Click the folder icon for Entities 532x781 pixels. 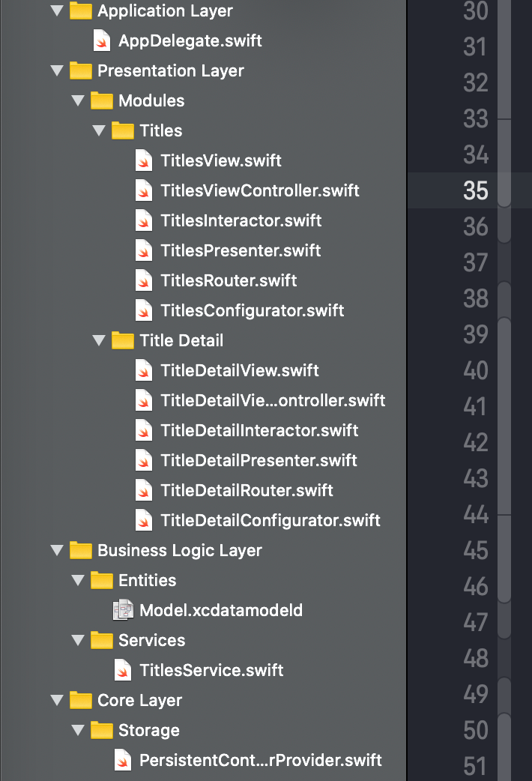click(101, 580)
